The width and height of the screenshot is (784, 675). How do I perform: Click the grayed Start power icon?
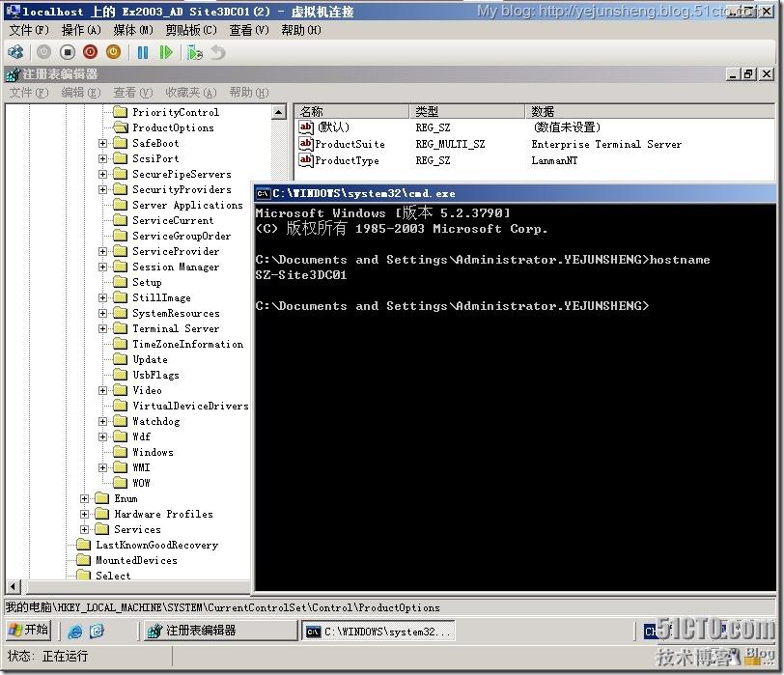tap(44, 52)
